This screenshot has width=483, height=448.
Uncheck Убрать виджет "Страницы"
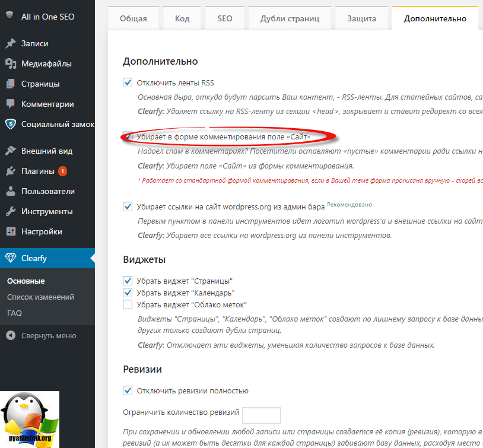click(128, 281)
